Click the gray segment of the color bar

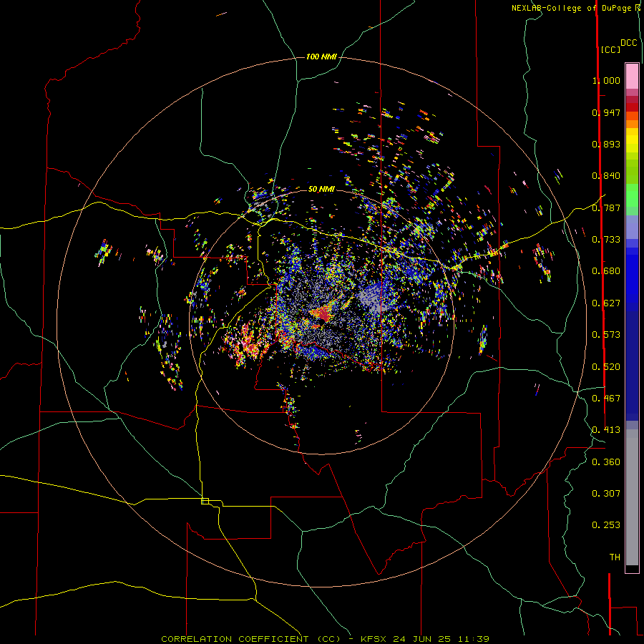tap(632, 497)
